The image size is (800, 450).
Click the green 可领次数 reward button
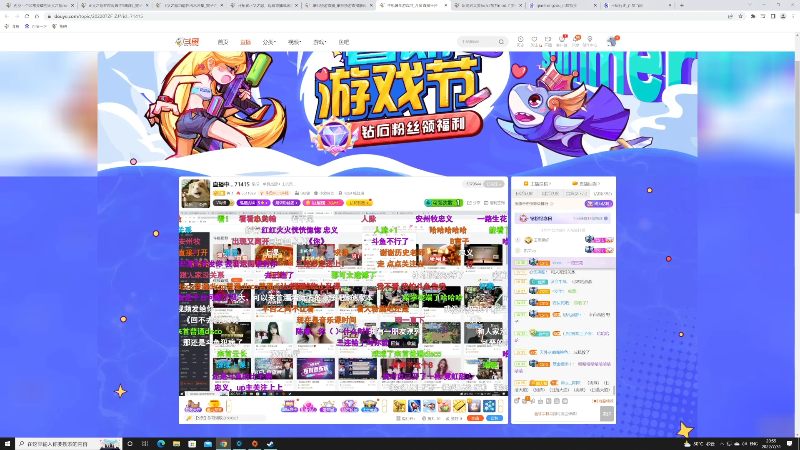(443, 203)
